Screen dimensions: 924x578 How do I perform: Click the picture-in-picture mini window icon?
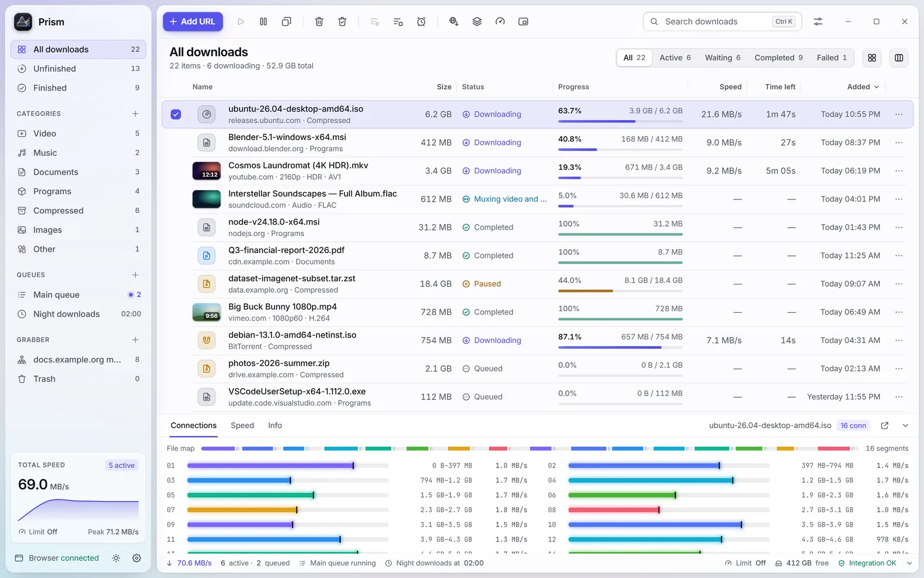pos(523,21)
